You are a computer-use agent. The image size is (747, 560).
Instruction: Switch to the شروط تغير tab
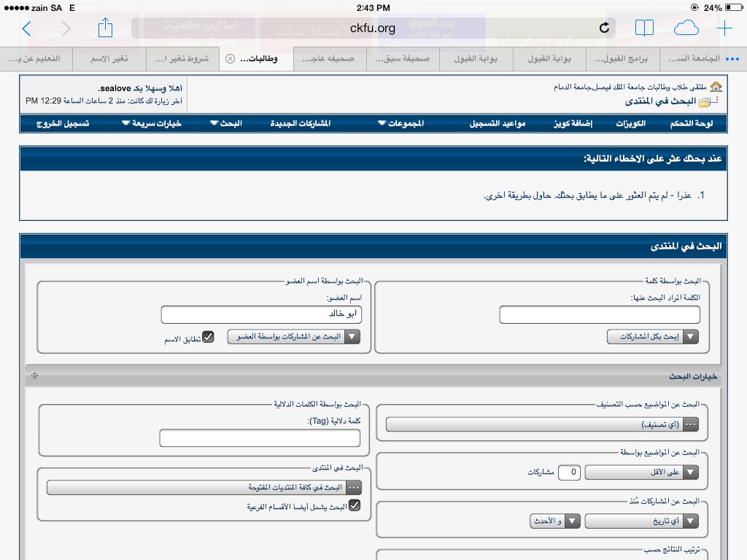point(183,59)
